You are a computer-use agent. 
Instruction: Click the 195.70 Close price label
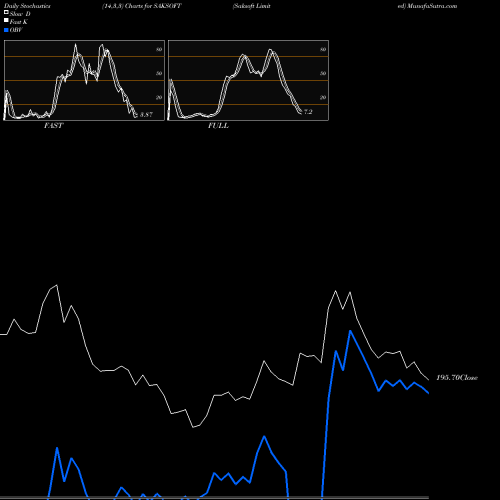(x=457, y=378)
